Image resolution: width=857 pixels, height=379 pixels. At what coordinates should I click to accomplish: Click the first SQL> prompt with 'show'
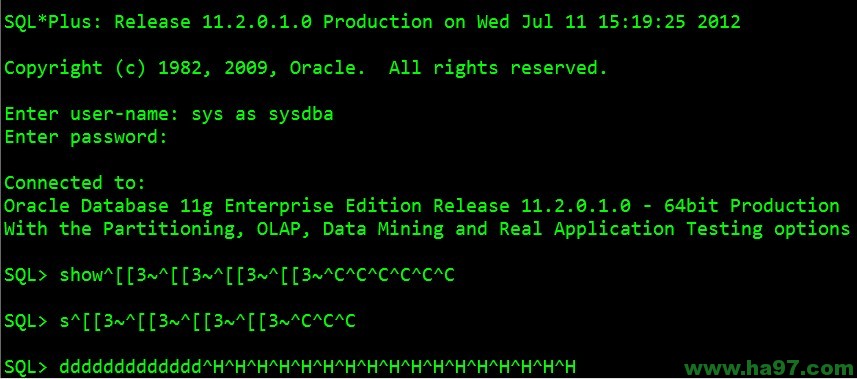click(x=229, y=276)
